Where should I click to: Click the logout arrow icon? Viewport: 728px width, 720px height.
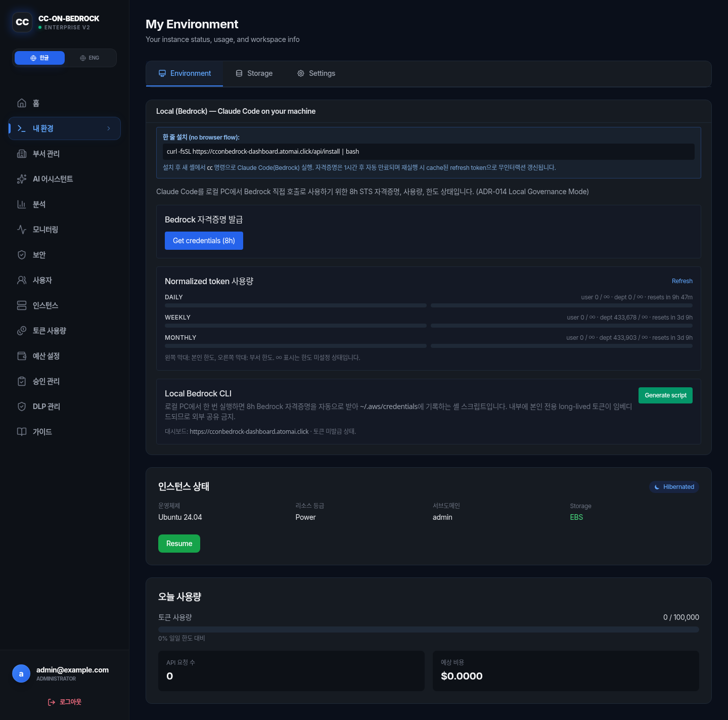tap(52, 702)
